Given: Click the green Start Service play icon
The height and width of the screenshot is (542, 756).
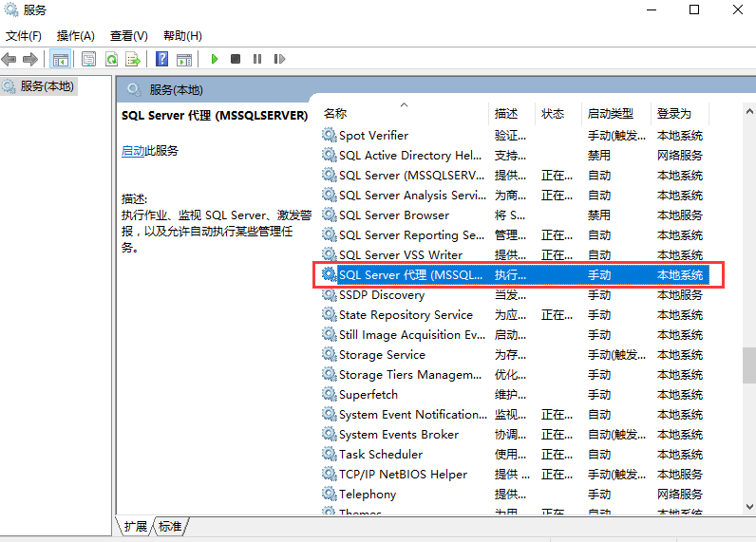Looking at the screenshot, I should click(x=215, y=59).
